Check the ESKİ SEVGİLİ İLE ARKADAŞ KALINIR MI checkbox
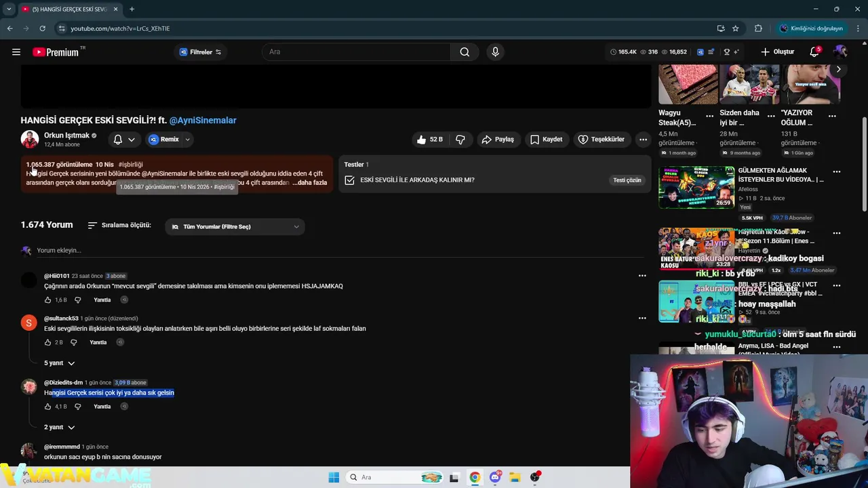 click(x=349, y=180)
